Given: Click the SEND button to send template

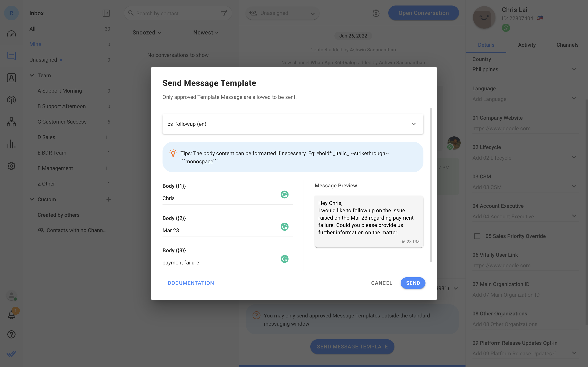Looking at the screenshot, I should [x=413, y=283].
